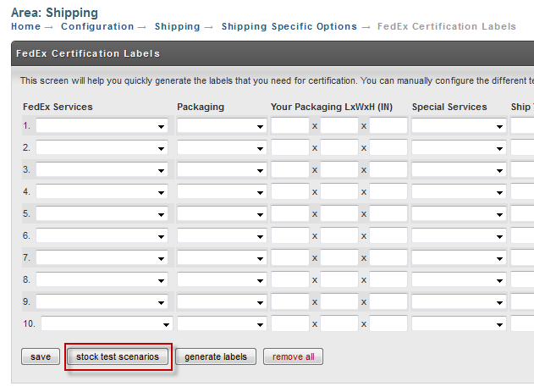Focus the length field in row 1
The height and width of the screenshot is (392, 534).
pos(290,125)
